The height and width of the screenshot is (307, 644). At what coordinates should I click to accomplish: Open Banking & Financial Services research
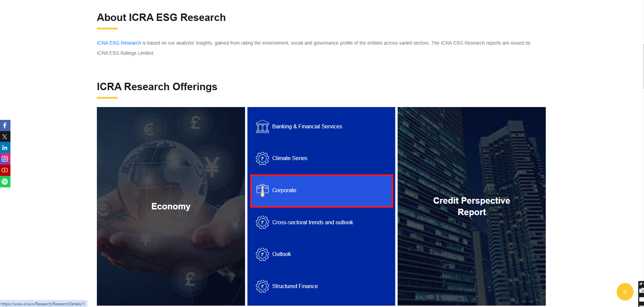pyautogui.click(x=307, y=126)
